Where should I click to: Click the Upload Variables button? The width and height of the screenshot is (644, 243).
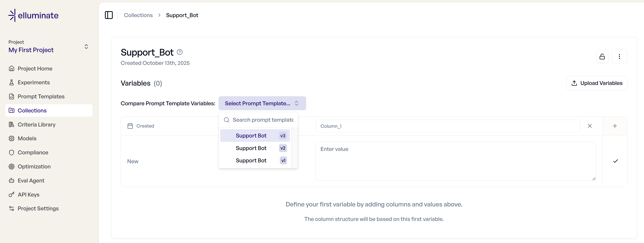(596, 83)
